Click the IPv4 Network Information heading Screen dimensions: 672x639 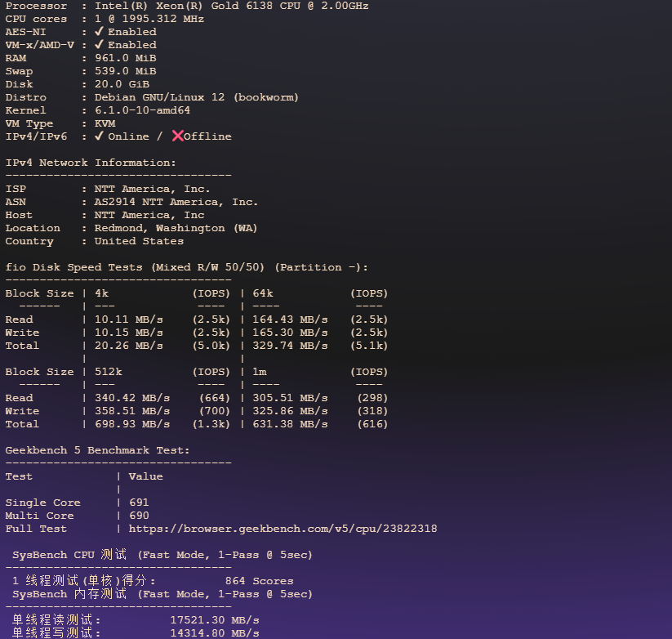coord(91,163)
